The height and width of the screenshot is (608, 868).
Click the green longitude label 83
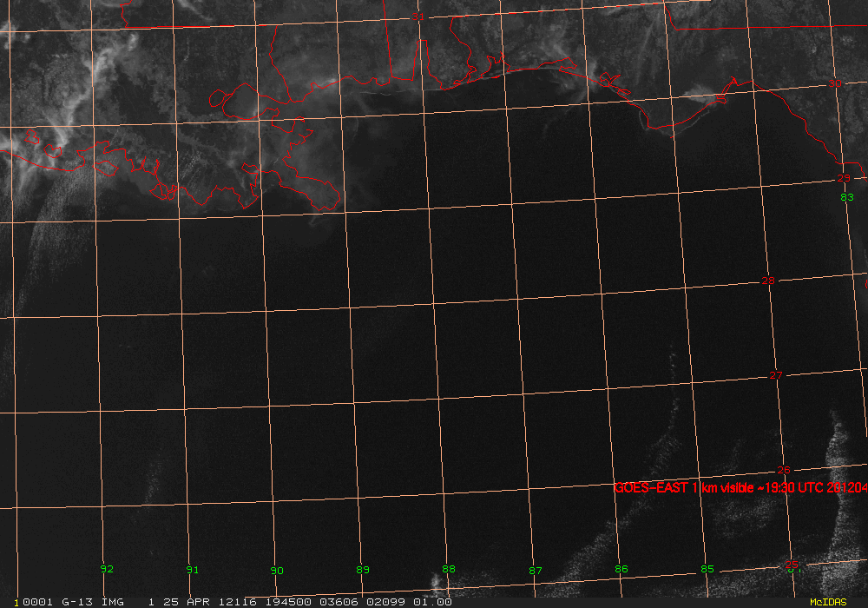tap(847, 197)
